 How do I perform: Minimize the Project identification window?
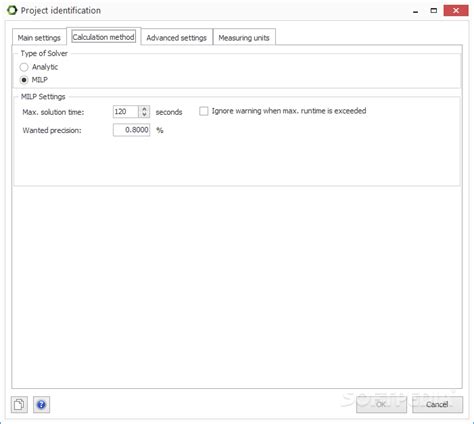(x=416, y=11)
